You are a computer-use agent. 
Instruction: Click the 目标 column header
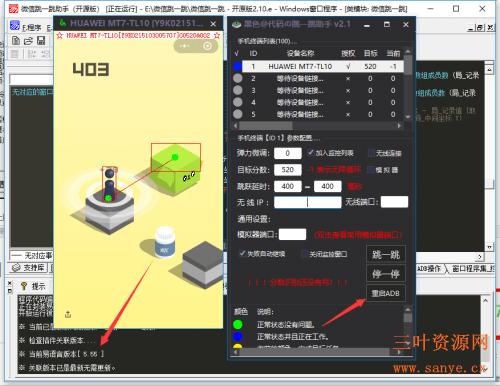[x=370, y=53]
